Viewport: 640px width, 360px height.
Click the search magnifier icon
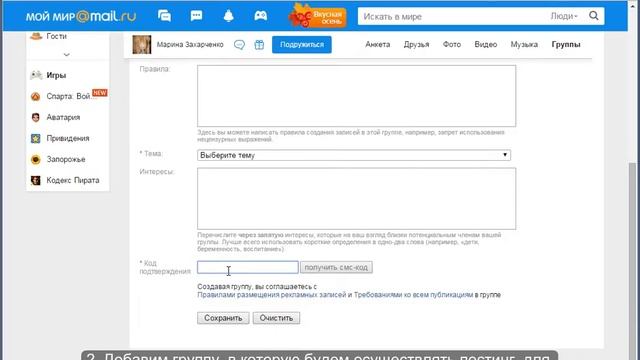point(593,16)
